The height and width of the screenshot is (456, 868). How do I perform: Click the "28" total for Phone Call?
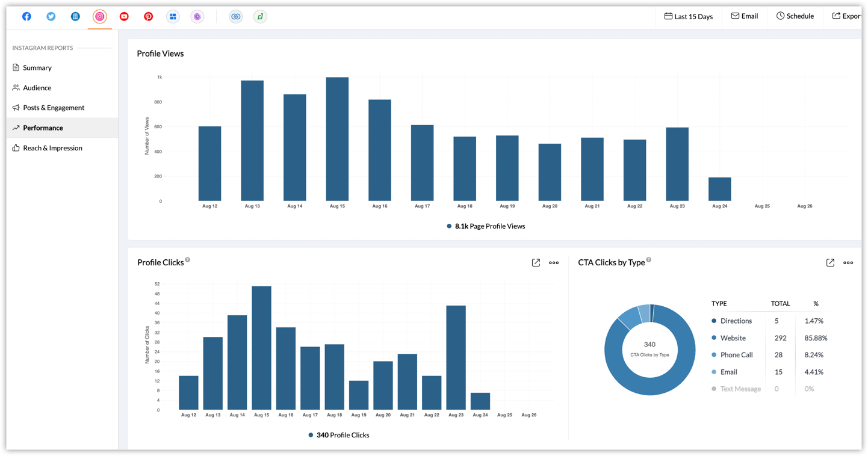(778, 355)
